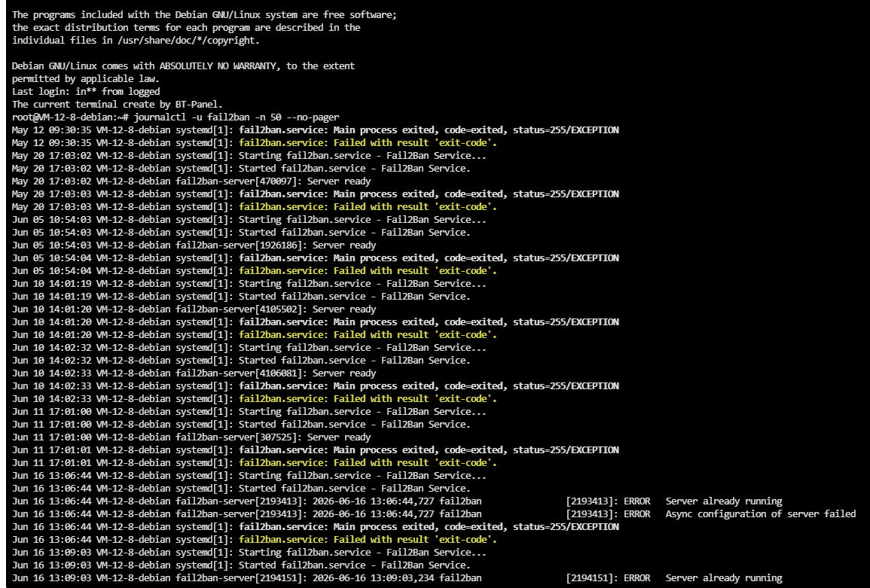Click the 'journalctl -u fail2ban -n 50 --no-pager' command
870x588 pixels.
(x=237, y=117)
